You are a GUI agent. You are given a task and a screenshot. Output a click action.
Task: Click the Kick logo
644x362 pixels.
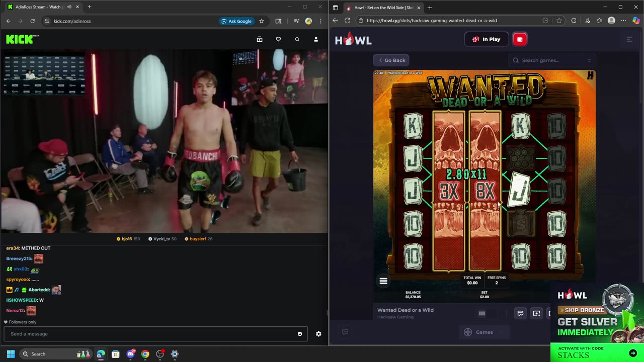point(22,39)
